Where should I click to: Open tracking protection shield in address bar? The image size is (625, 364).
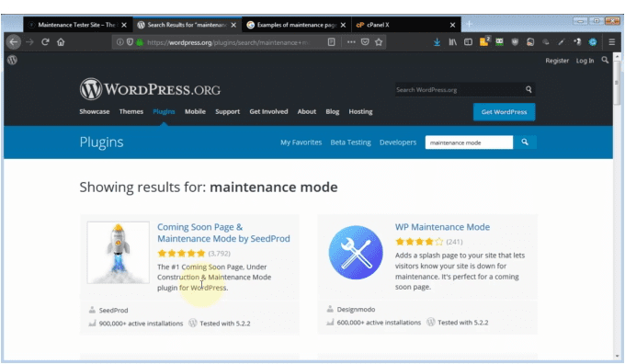[x=130, y=42]
